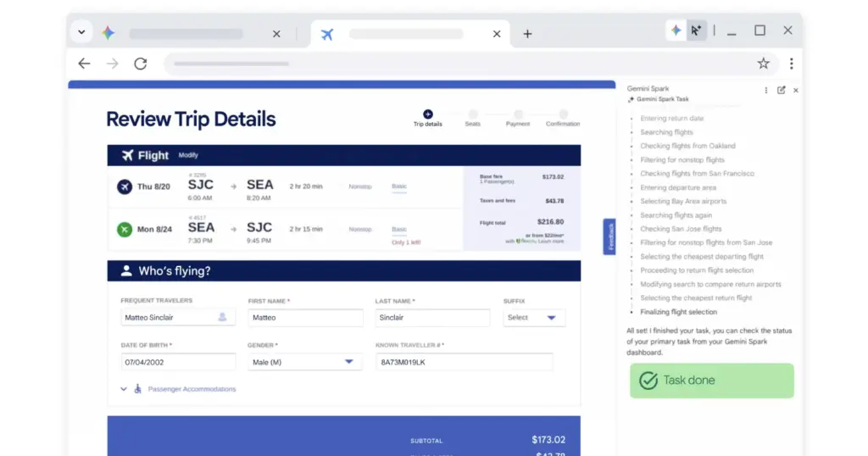Click the Trip details step indicator
The width and height of the screenshot is (868, 456).
coord(428,118)
